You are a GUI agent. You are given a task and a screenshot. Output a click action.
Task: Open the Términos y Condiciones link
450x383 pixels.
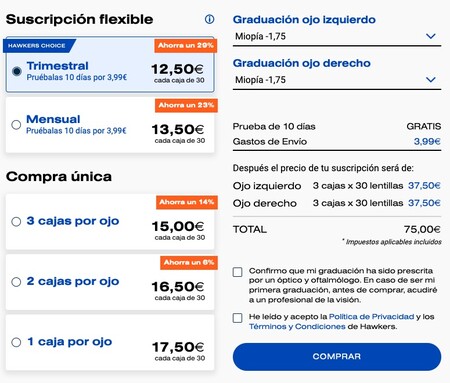coord(297,326)
